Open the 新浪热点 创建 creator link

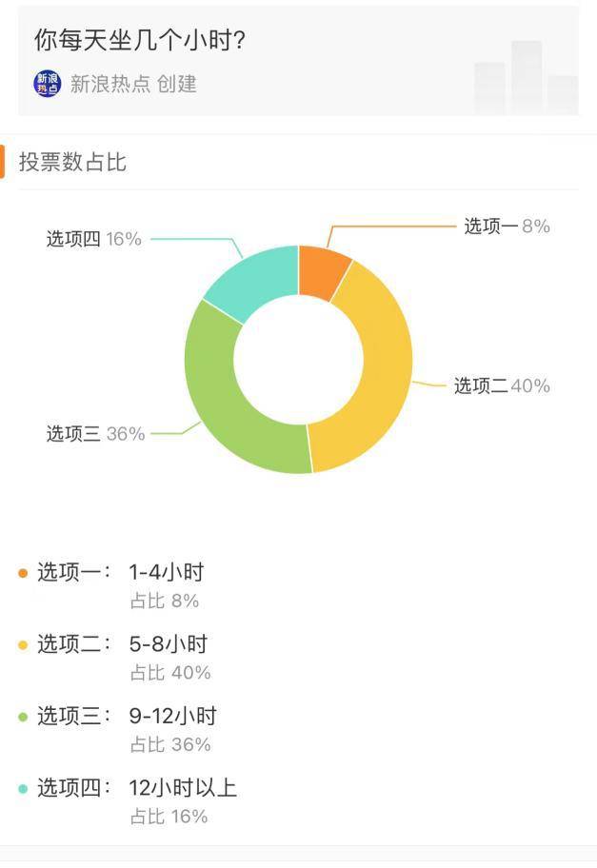tap(133, 84)
